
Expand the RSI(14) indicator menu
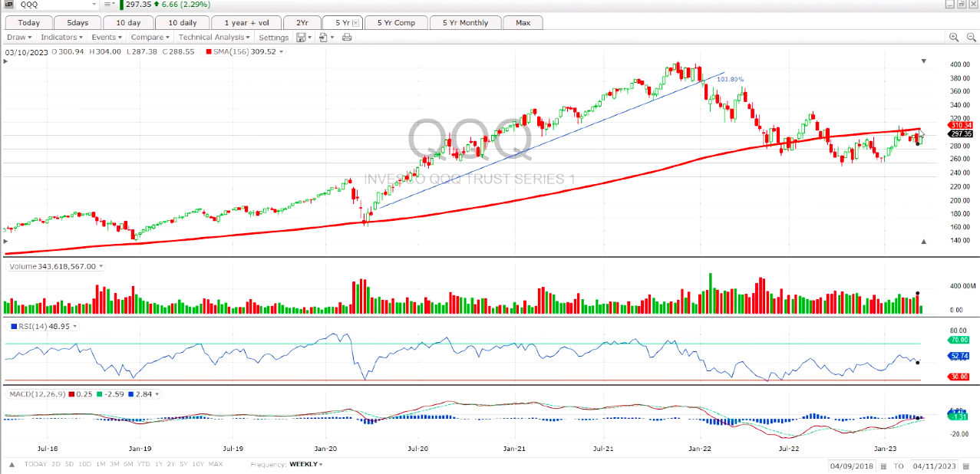pos(75,326)
